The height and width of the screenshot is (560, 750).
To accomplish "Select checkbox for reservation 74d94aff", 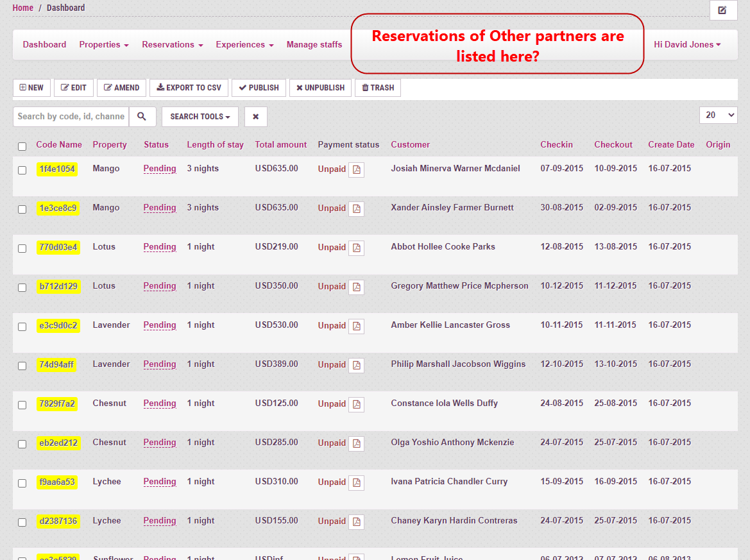I will tap(22, 366).
